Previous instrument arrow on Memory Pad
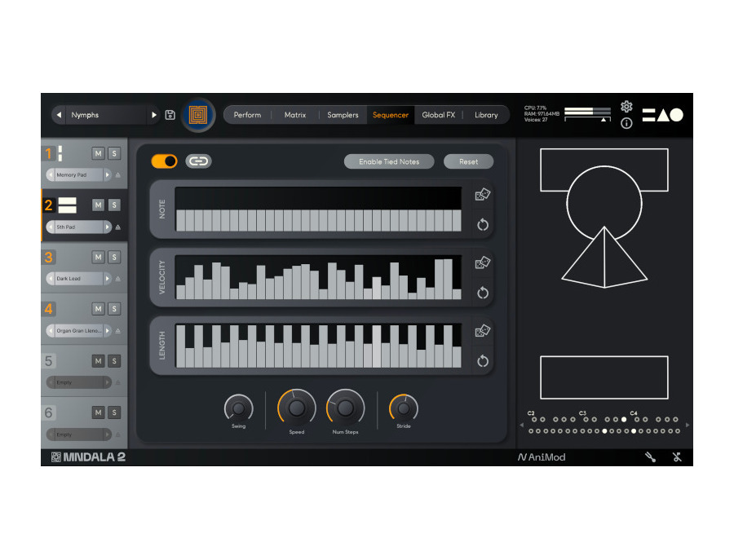The width and height of the screenshot is (734, 560). pos(51,175)
